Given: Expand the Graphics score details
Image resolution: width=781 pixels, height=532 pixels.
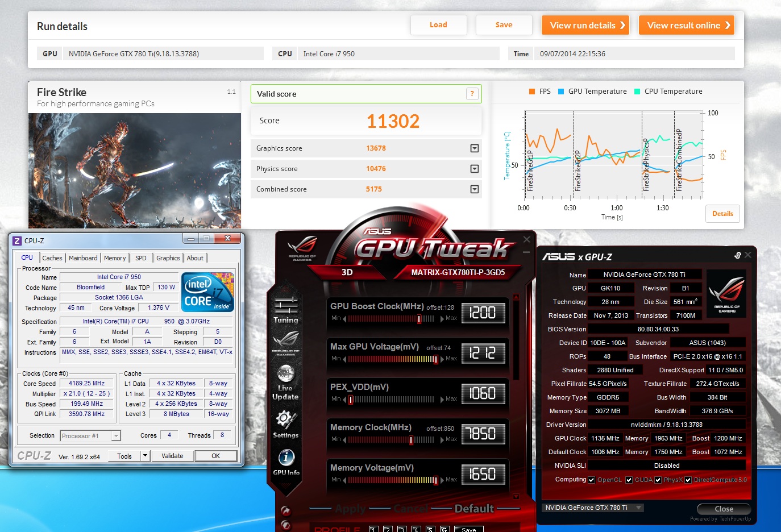Looking at the screenshot, I should click(475, 148).
